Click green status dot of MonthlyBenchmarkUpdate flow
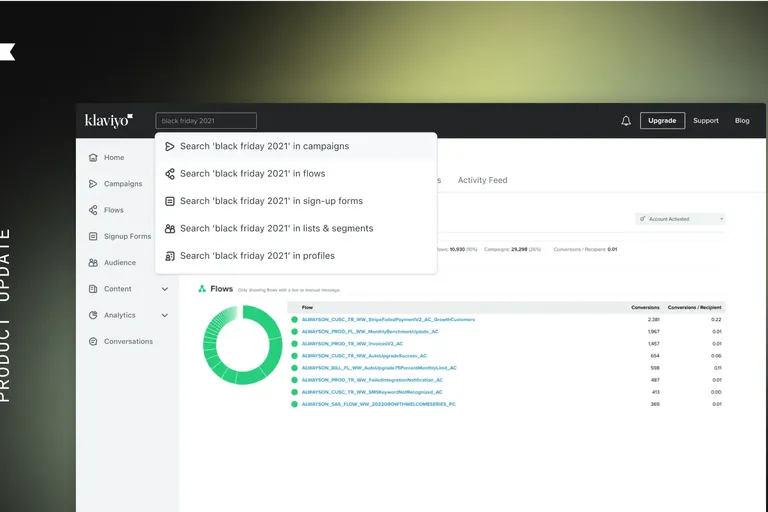The height and width of the screenshot is (512, 768). tap(294, 332)
